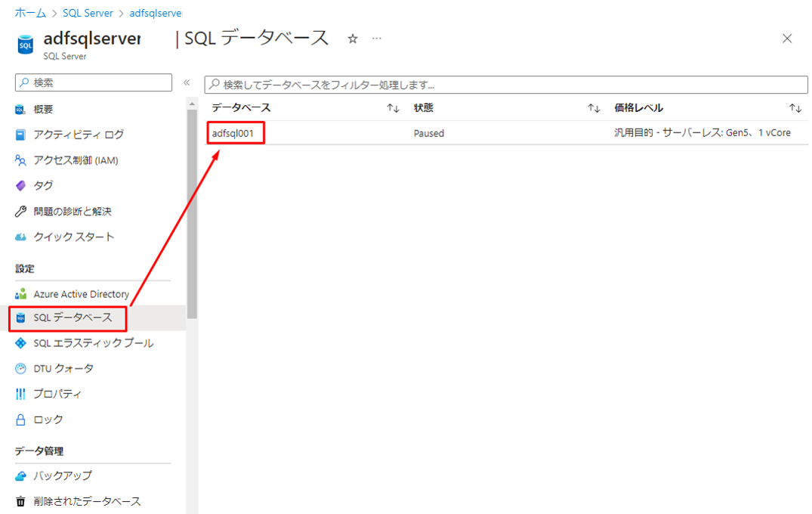Click the 状態 column header
Screen dimensions: 812x514
(x=424, y=108)
